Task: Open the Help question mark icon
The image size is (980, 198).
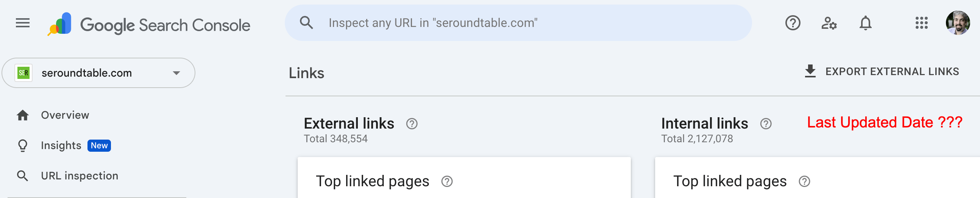Action: pyautogui.click(x=793, y=23)
